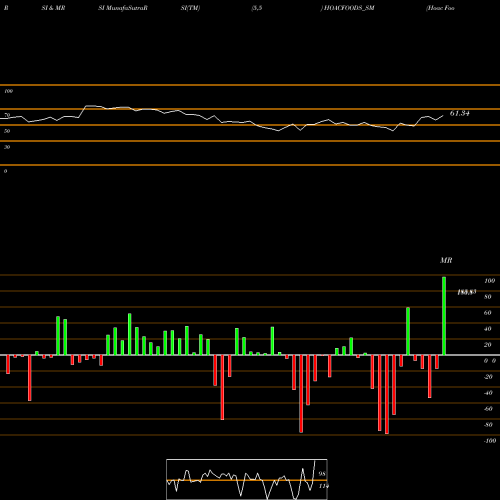Click the '-100' label on the MR axis
The width and height of the screenshot is (500, 500).
[490, 441]
